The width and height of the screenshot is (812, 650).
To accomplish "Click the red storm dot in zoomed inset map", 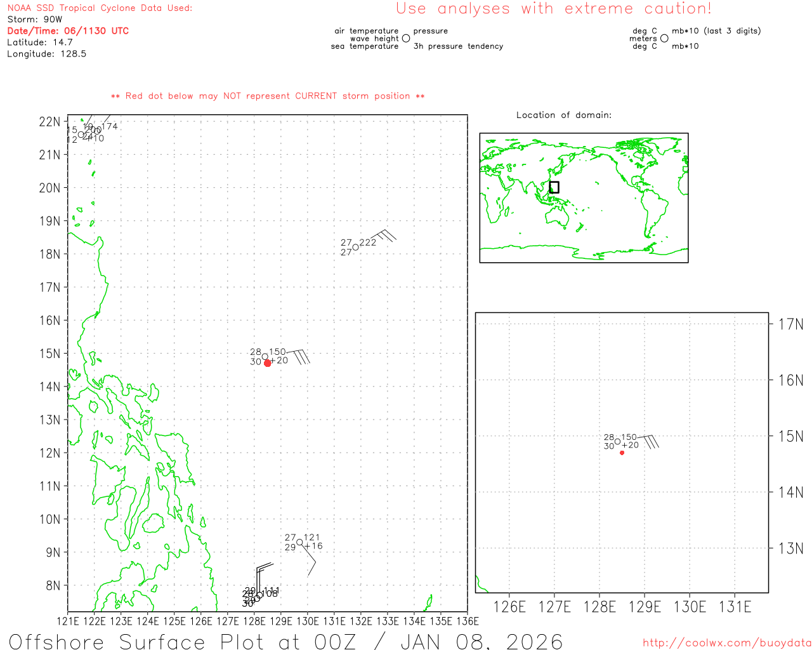I will pyautogui.click(x=622, y=453).
